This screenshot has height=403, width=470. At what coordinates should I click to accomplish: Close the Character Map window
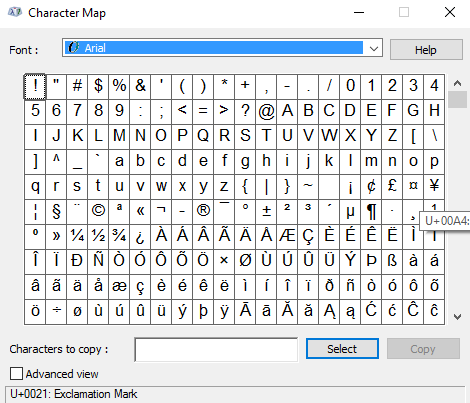tap(450, 12)
